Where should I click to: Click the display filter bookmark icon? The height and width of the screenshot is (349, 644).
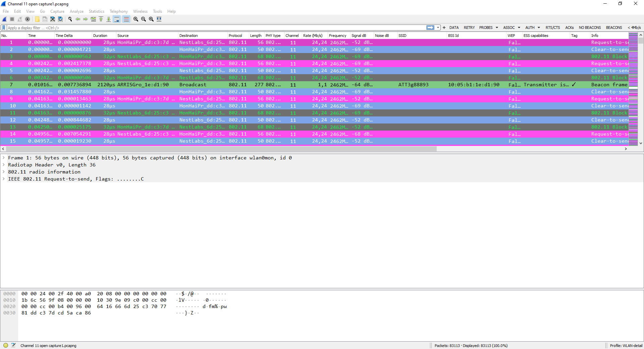[4, 28]
